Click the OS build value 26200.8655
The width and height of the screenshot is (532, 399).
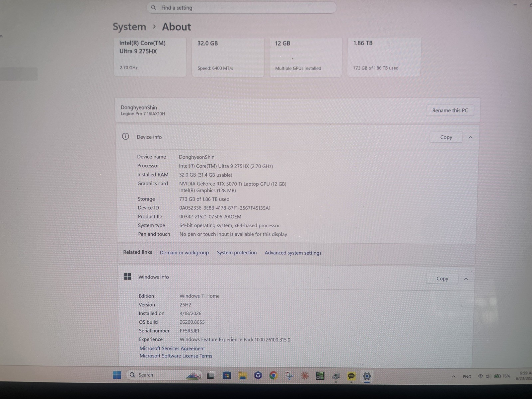pos(192,322)
